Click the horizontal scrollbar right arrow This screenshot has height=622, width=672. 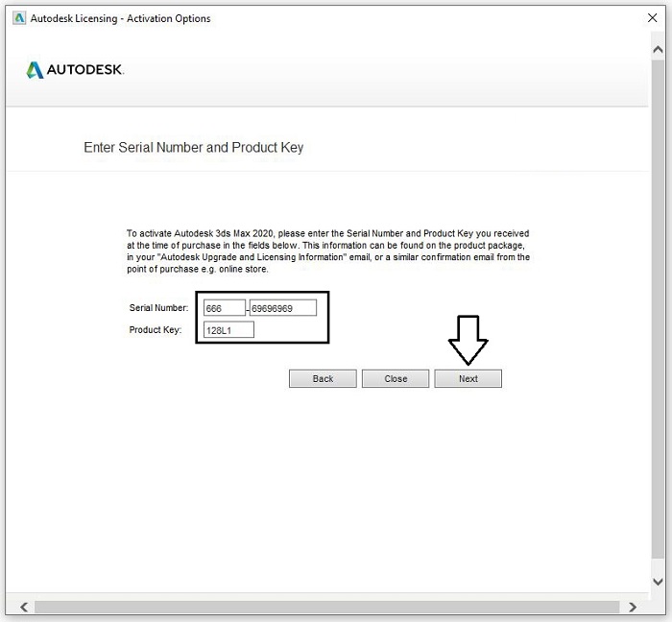(633, 607)
